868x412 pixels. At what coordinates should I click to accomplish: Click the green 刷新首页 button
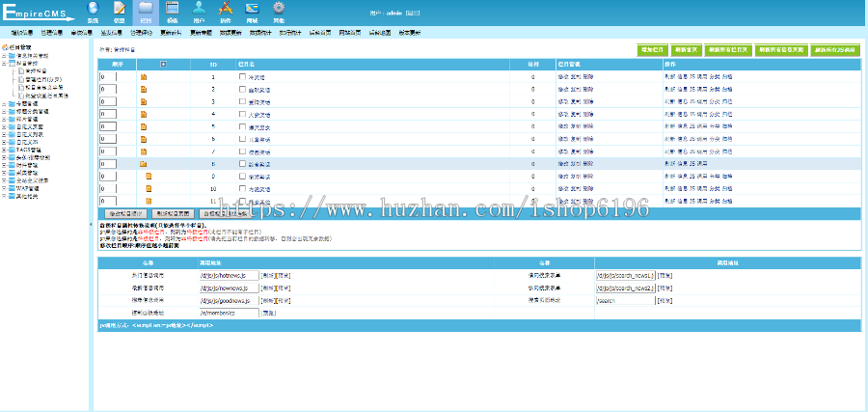(x=687, y=50)
